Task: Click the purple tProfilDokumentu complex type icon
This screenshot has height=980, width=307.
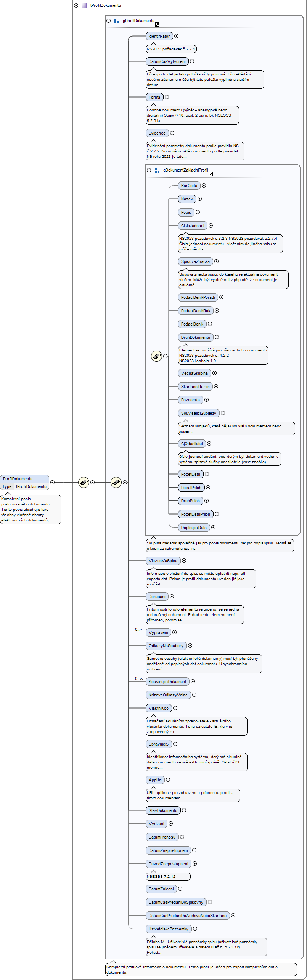Action: coord(84,5)
